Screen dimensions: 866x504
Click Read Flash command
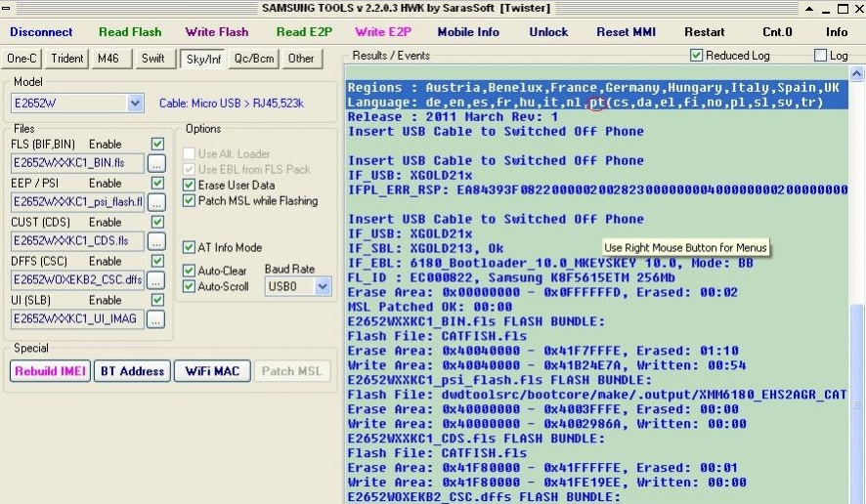[130, 32]
